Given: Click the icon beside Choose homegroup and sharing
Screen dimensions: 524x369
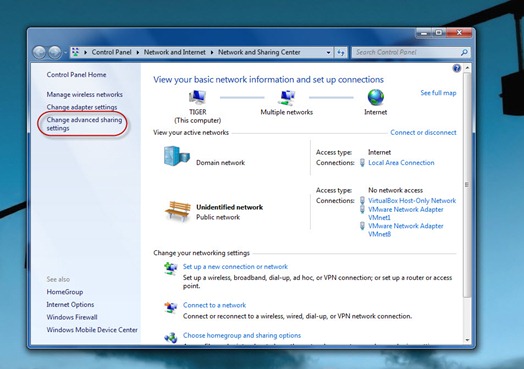Looking at the screenshot, I should click(171, 337).
